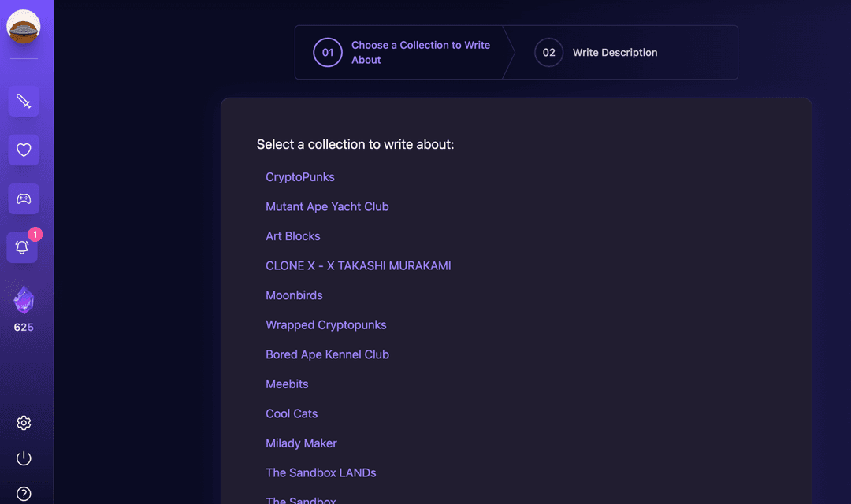The width and height of the screenshot is (851, 504).
Task: Click the purple gem token icon
Action: (x=24, y=299)
